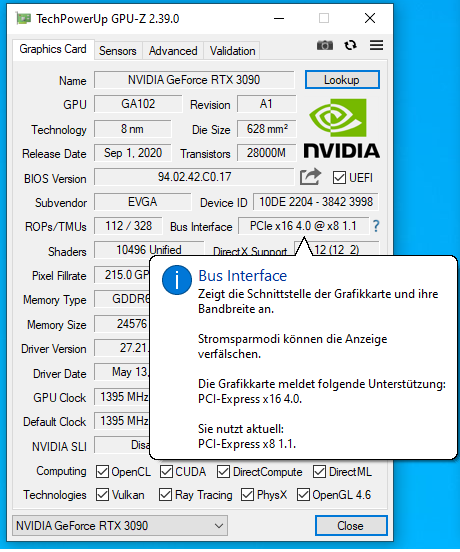
Task: Click the Name field NVIDIA GeForce RTX 3090
Action: pos(194,80)
